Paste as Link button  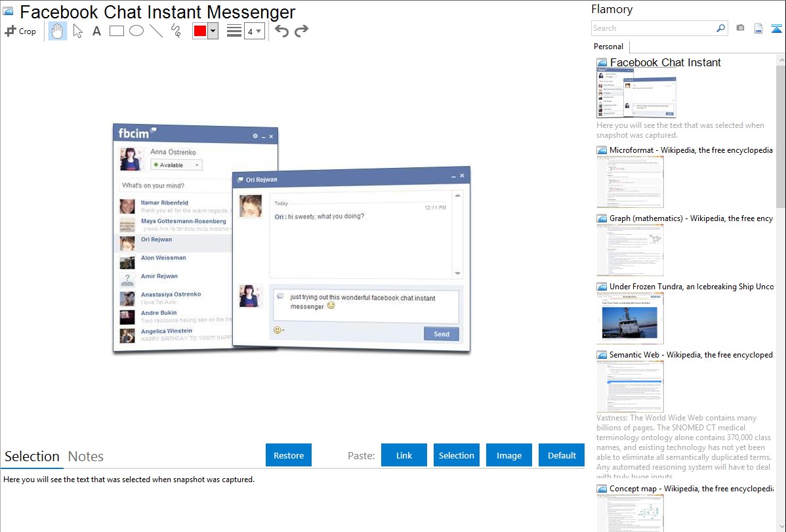(x=404, y=455)
